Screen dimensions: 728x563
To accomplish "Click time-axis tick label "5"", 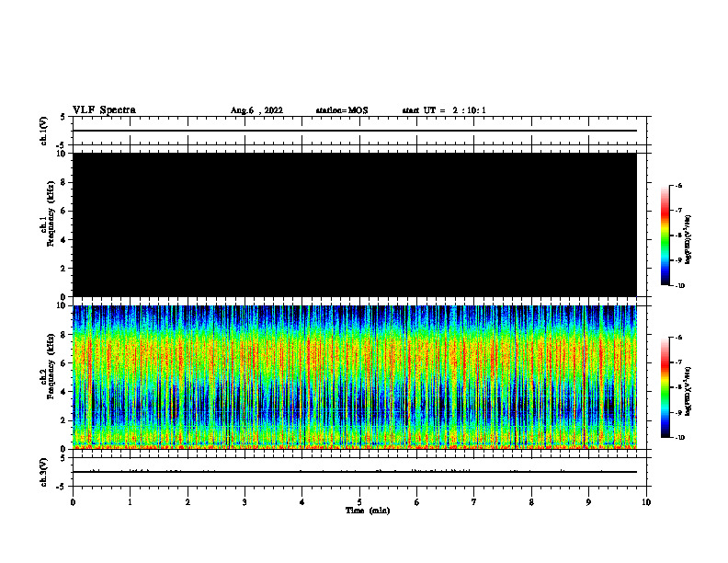I will 359,502.
